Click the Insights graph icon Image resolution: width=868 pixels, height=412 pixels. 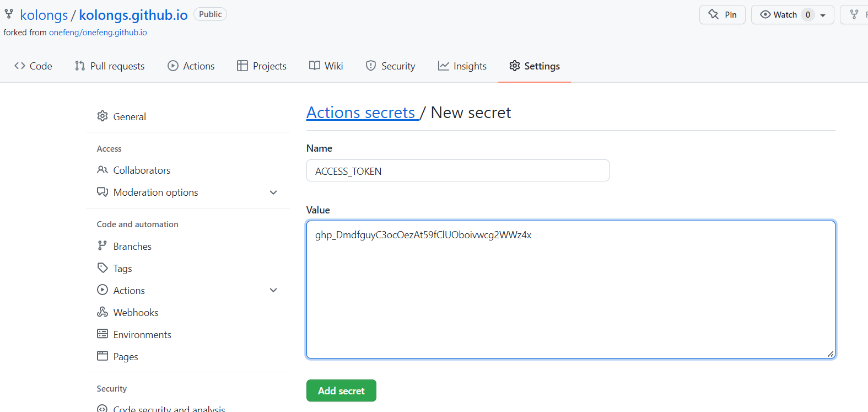click(x=444, y=66)
